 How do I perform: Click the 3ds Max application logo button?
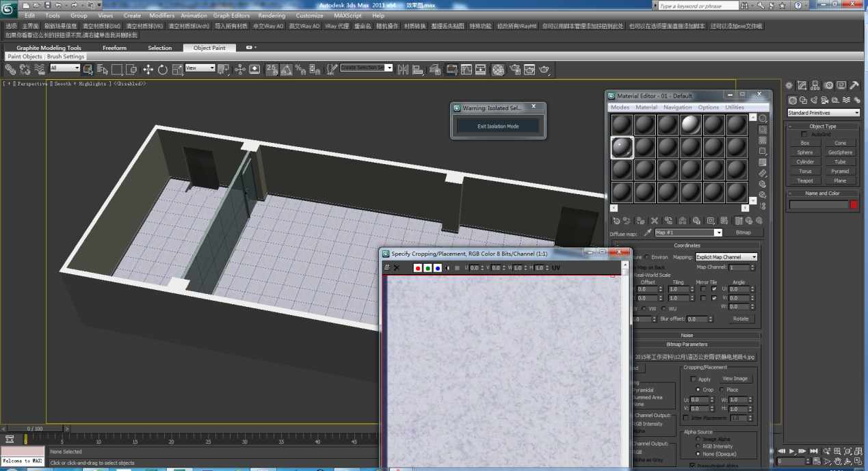(10, 8)
